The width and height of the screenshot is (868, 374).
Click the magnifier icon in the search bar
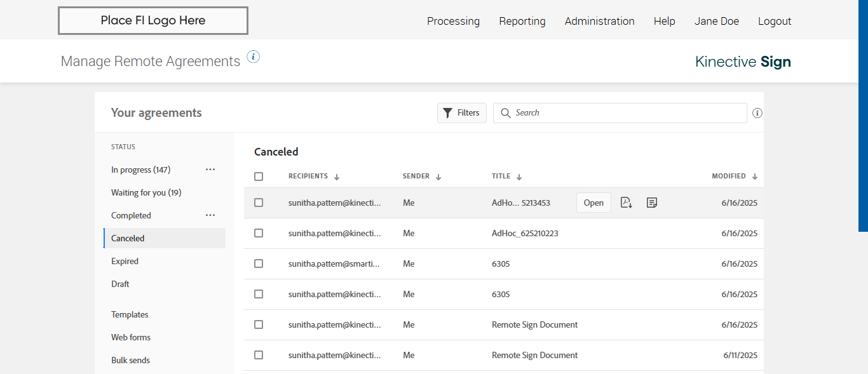(506, 113)
